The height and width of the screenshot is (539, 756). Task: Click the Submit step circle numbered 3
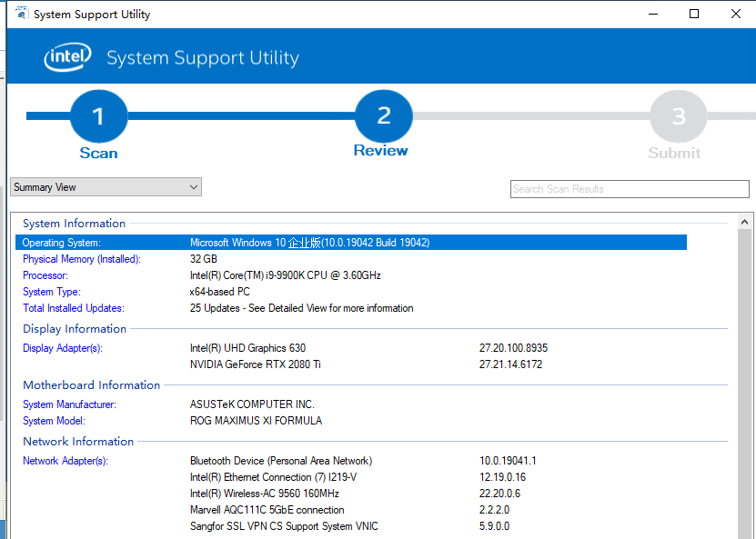[677, 116]
